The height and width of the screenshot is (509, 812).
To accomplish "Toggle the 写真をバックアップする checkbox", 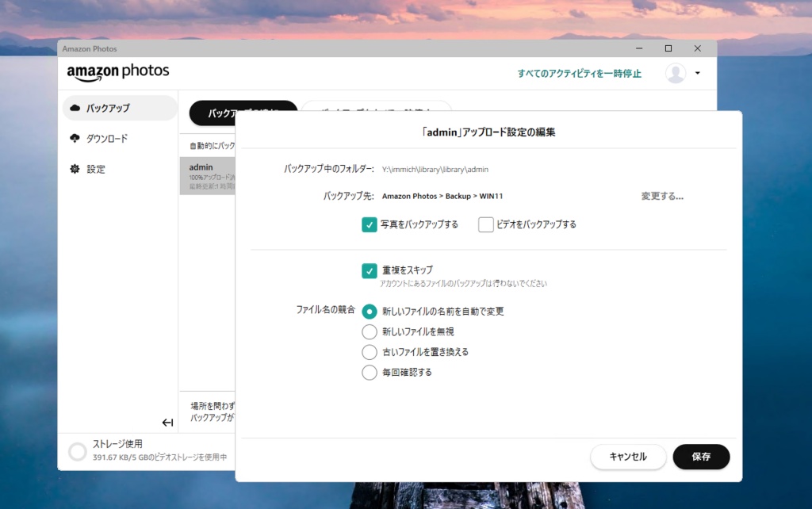I will tap(370, 224).
